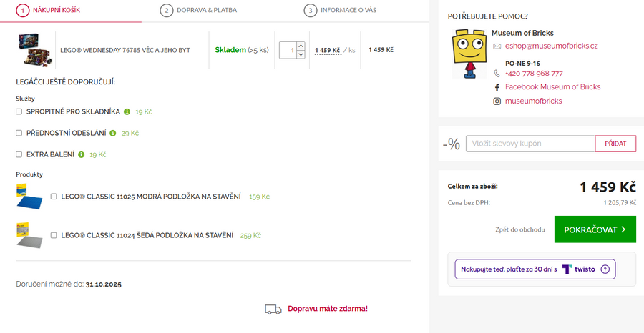The image size is (644, 333).
Task: Open the Doprava & Platba step tab
Action: click(x=199, y=10)
